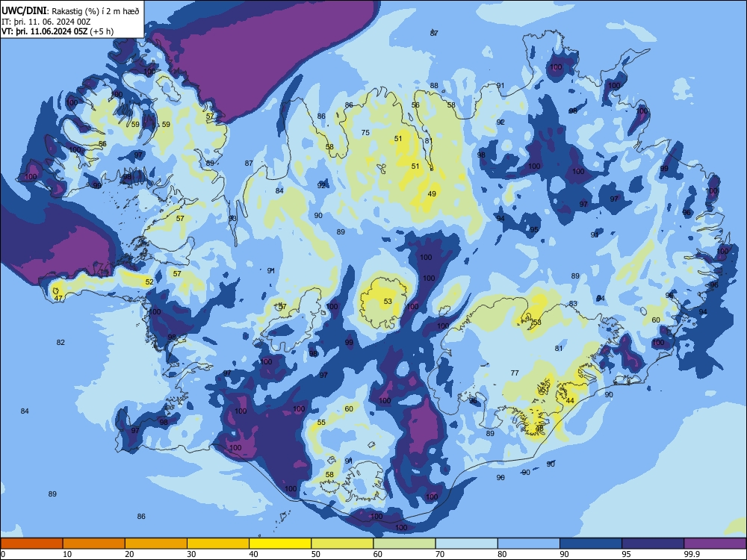The width and height of the screenshot is (747, 560).
Task: Click the humidity value 77 on the map
Action: [515, 373]
